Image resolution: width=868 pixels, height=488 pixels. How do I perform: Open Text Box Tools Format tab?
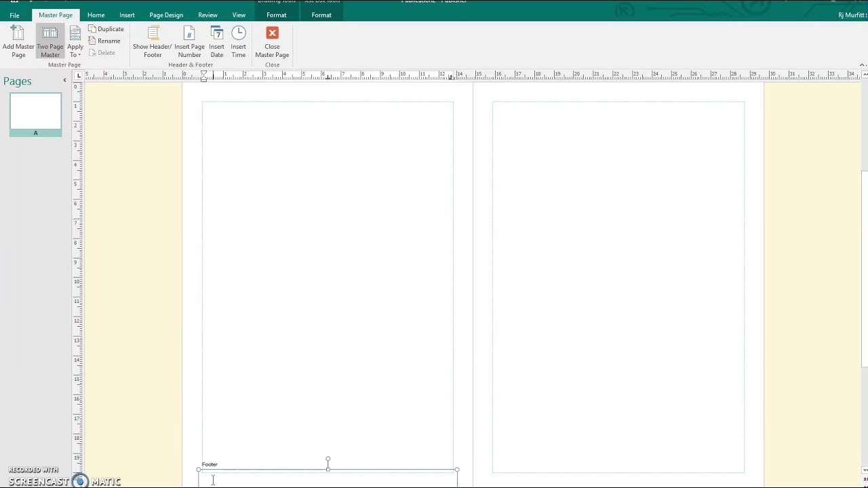pyautogui.click(x=321, y=15)
